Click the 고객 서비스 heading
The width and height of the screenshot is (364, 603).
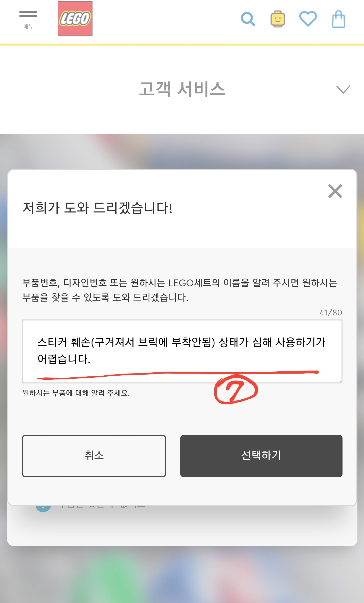pos(182,89)
